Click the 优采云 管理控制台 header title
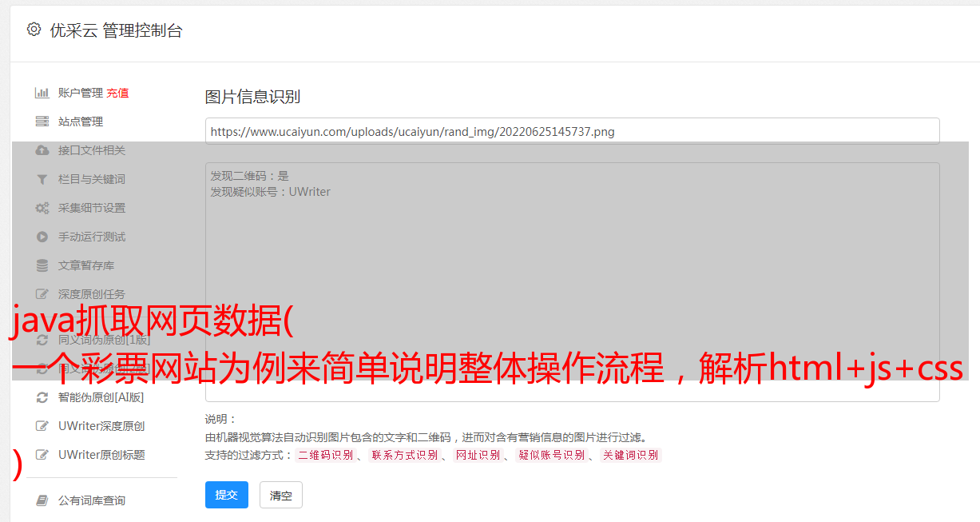 pos(116,30)
